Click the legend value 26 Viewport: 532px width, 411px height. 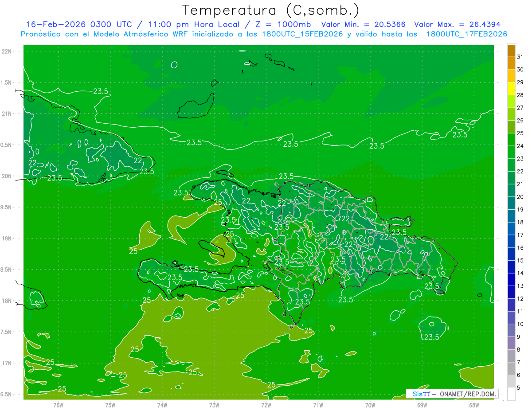520,121
